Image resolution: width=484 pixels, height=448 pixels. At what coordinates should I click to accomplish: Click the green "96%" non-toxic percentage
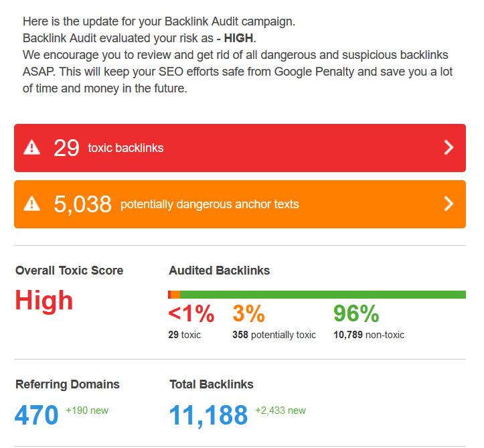[x=356, y=313]
